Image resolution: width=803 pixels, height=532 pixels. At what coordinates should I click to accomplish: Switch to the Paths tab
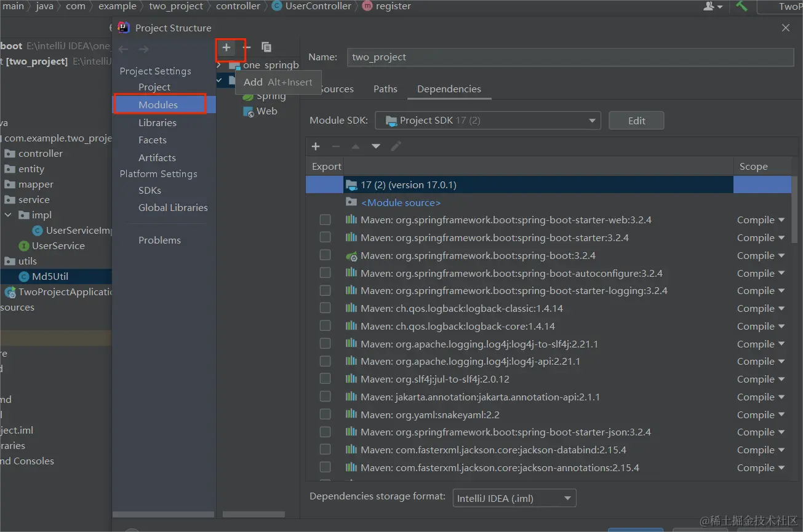tap(385, 89)
